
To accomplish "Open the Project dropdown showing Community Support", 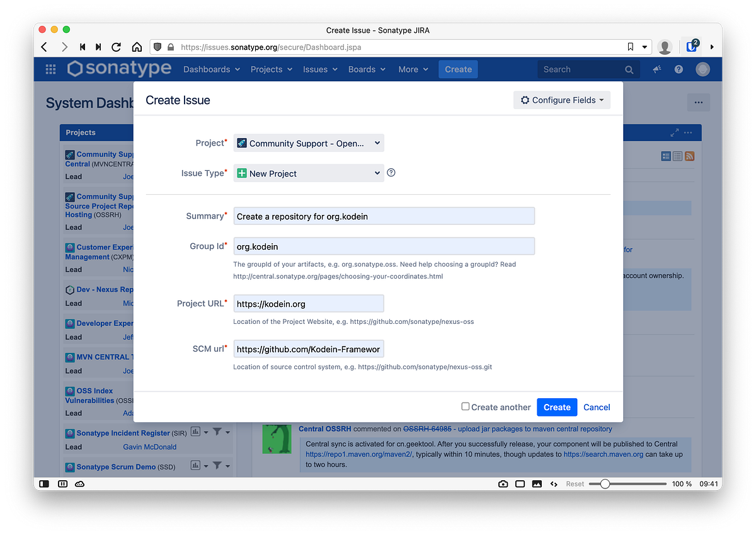I will 308,142.
